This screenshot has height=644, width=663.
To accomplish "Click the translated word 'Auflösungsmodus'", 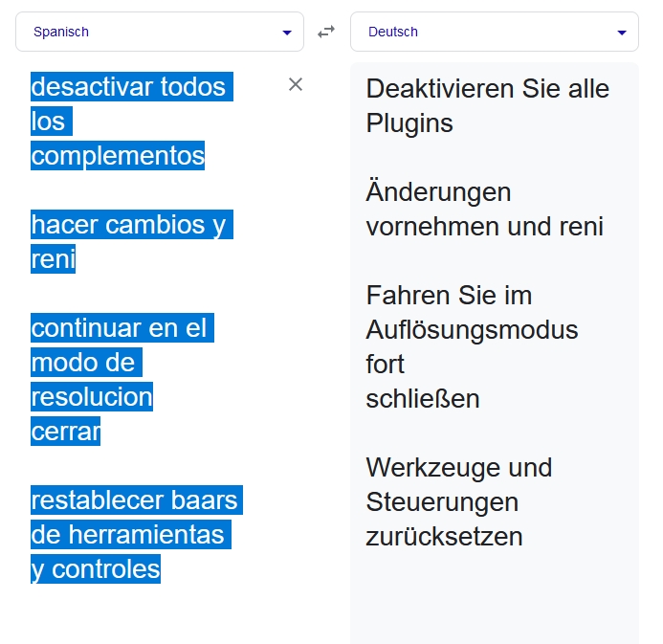I will tap(472, 330).
